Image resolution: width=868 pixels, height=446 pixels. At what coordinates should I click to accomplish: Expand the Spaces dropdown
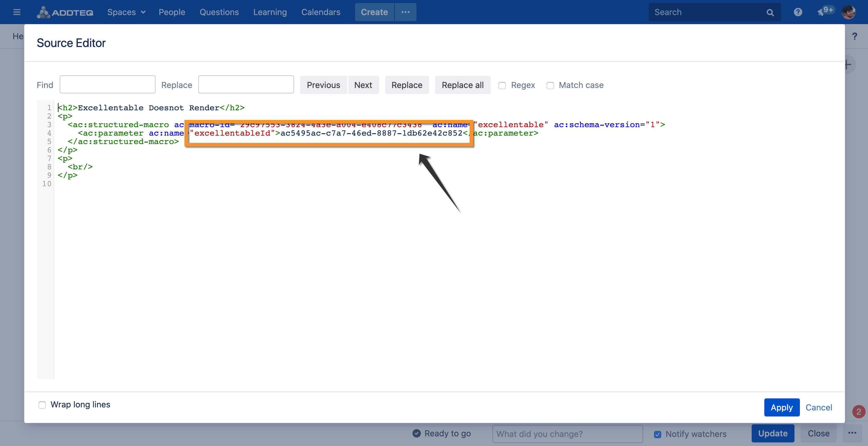click(x=126, y=12)
